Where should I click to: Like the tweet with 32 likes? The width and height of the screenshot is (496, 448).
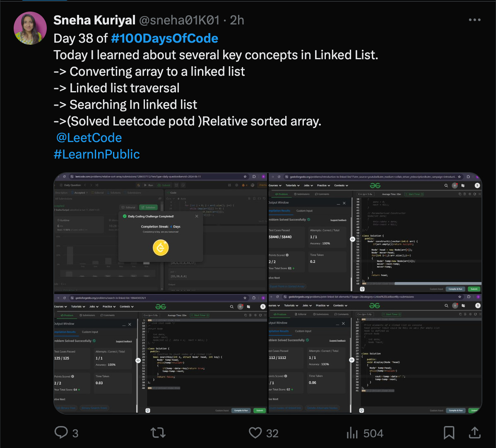pos(263,433)
